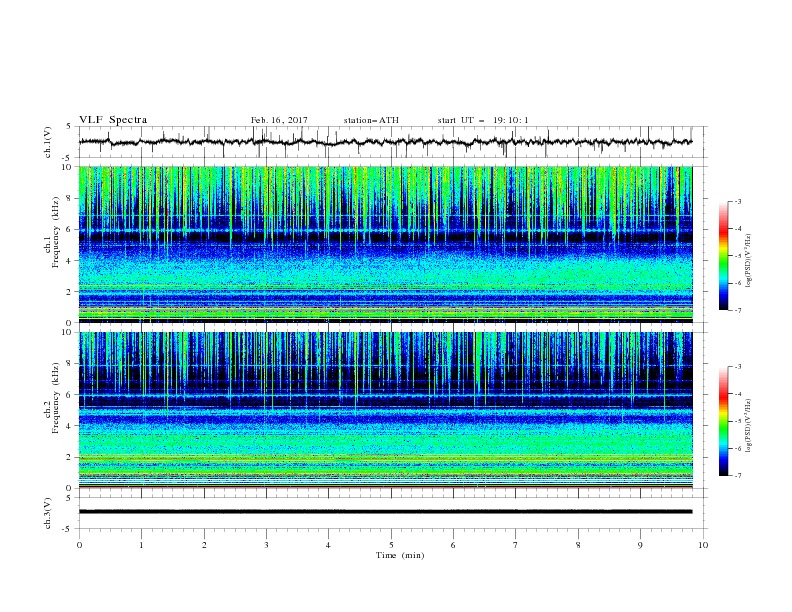Click the "Time (min)" x-axis label

coord(400,555)
